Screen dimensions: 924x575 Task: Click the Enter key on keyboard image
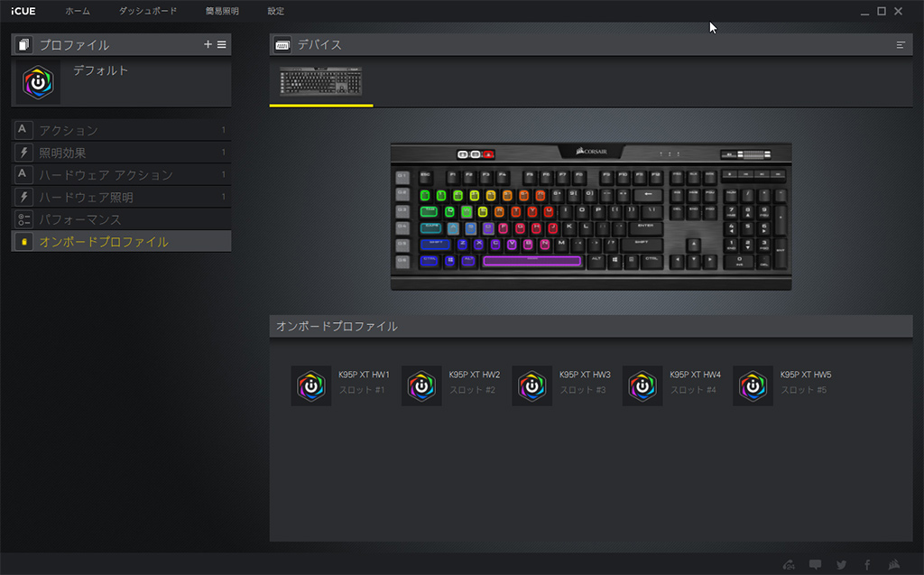tap(646, 227)
